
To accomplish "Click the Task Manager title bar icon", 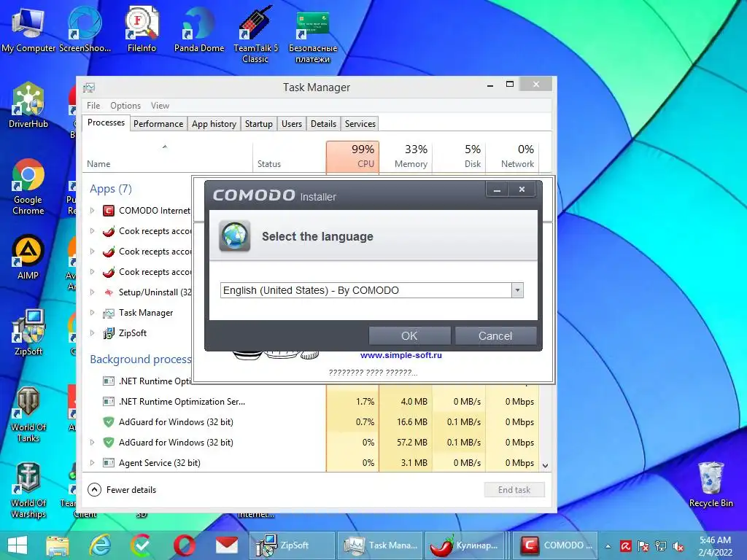I will tap(89, 87).
